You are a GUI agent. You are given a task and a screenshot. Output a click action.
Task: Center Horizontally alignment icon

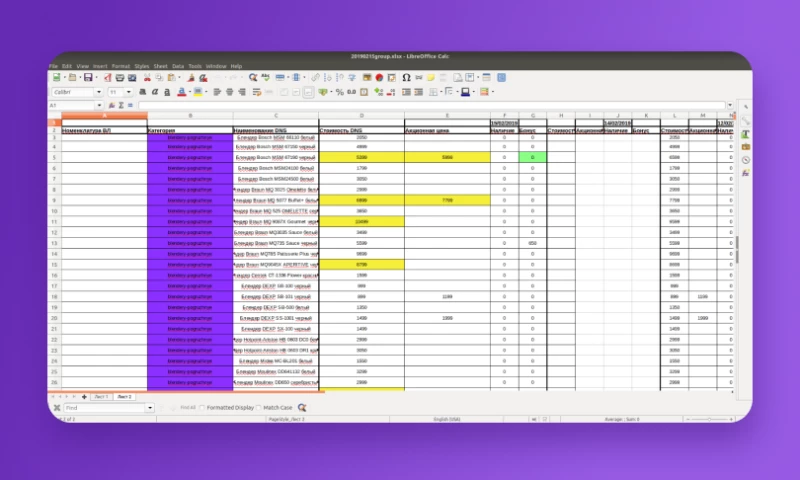click(230, 92)
